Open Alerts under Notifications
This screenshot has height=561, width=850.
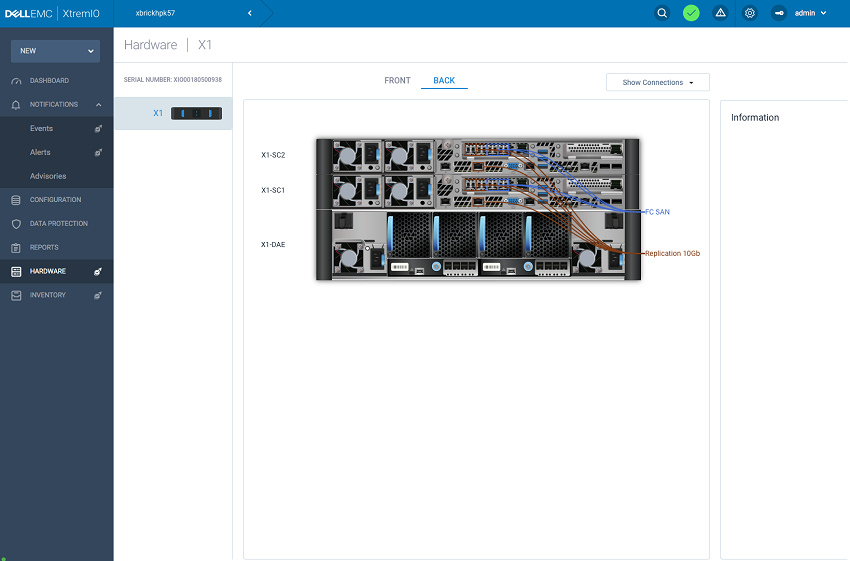click(x=40, y=152)
